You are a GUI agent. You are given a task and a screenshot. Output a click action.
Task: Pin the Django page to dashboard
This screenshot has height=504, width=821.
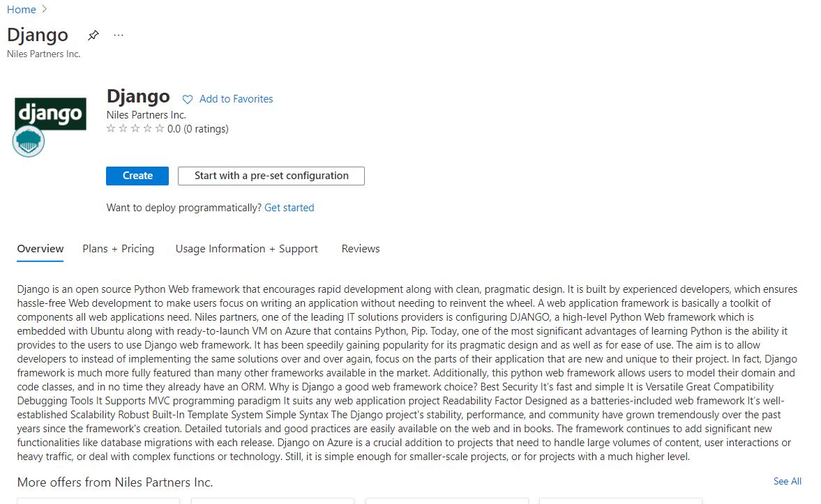point(93,36)
